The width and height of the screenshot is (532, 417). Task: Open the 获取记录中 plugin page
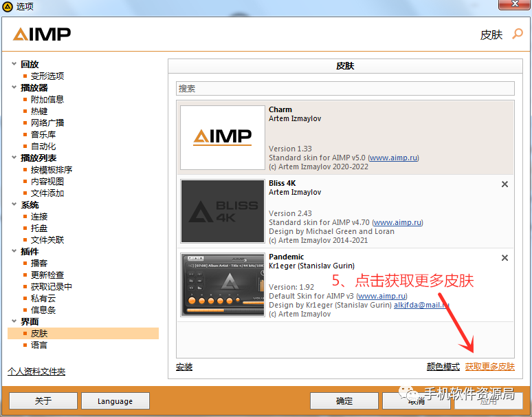pyautogui.click(x=52, y=287)
